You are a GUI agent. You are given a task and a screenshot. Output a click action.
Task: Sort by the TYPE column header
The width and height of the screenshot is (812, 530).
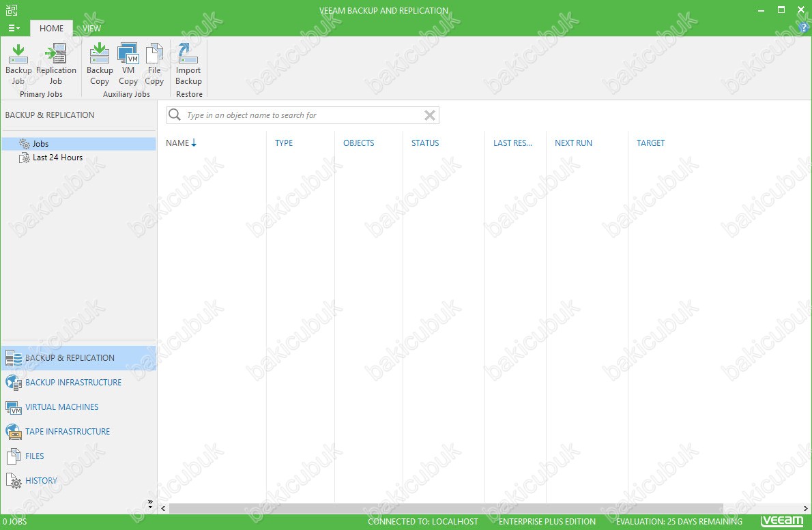284,143
